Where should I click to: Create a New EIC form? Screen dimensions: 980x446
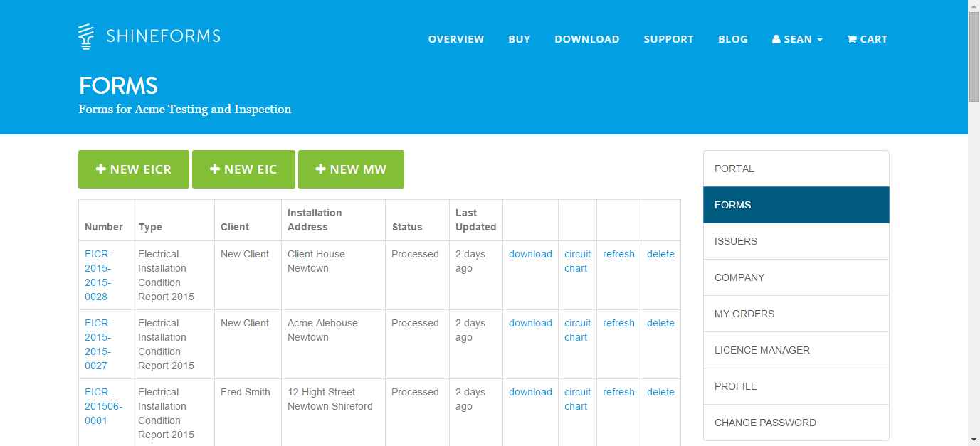[x=243, y=169]
